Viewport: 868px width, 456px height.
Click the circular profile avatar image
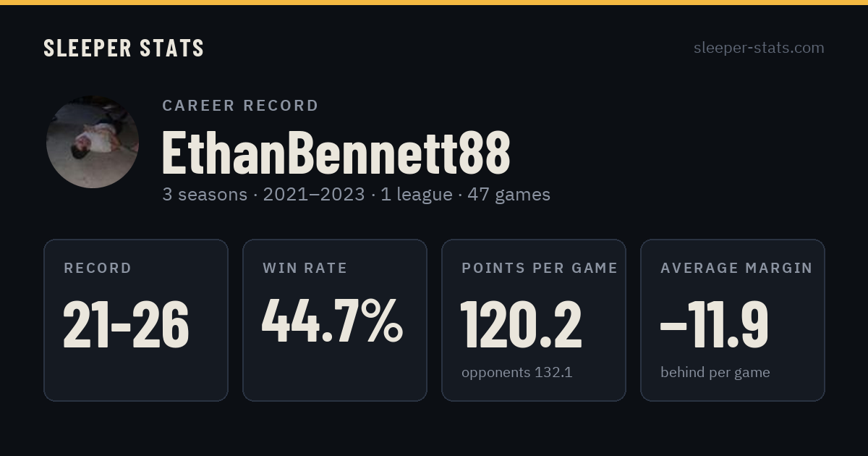(93, 142)
